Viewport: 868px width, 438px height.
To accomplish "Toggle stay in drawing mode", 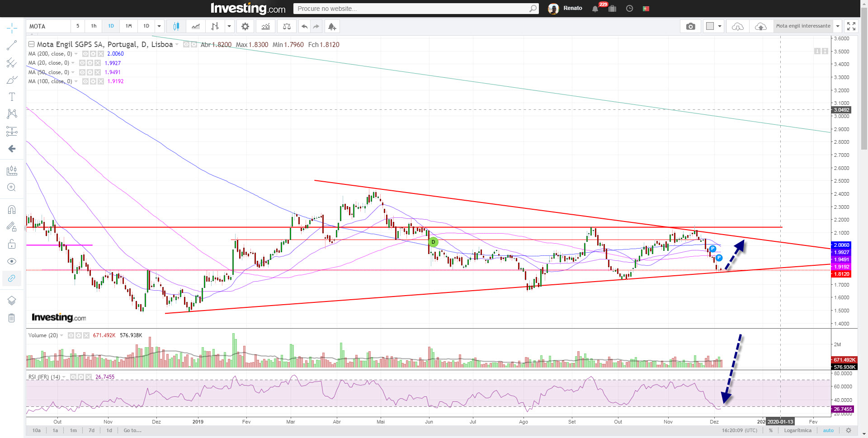I will [x=12, y=226].
